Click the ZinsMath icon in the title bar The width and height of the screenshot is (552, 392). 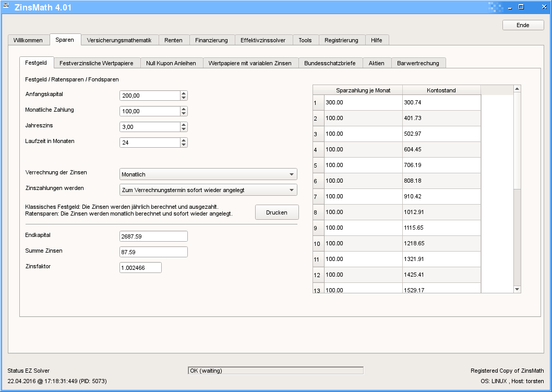[x=6, y=6]
